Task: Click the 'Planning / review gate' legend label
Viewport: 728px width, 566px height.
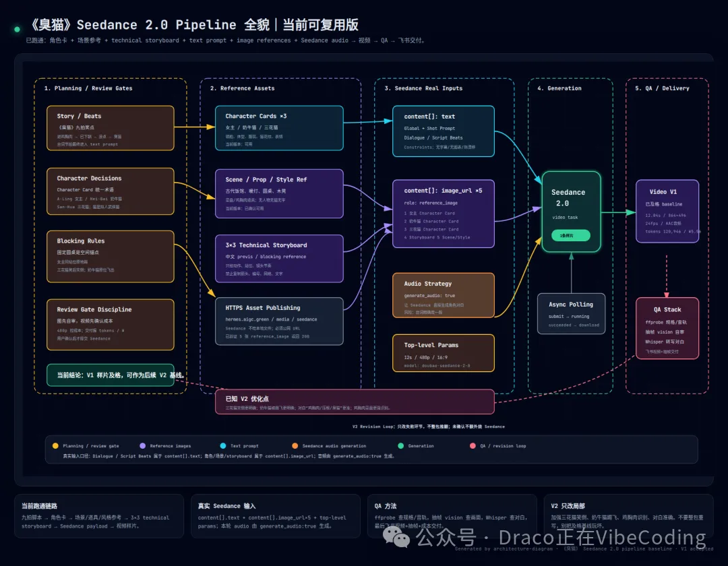Action: pyautogui.click(x=91, y=446)
